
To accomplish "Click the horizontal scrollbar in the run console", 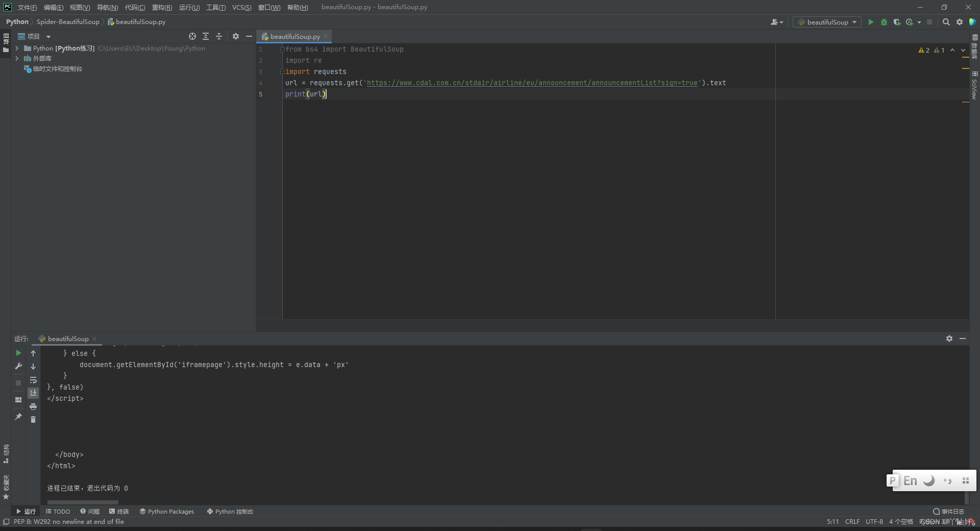I will coord(83,502).
